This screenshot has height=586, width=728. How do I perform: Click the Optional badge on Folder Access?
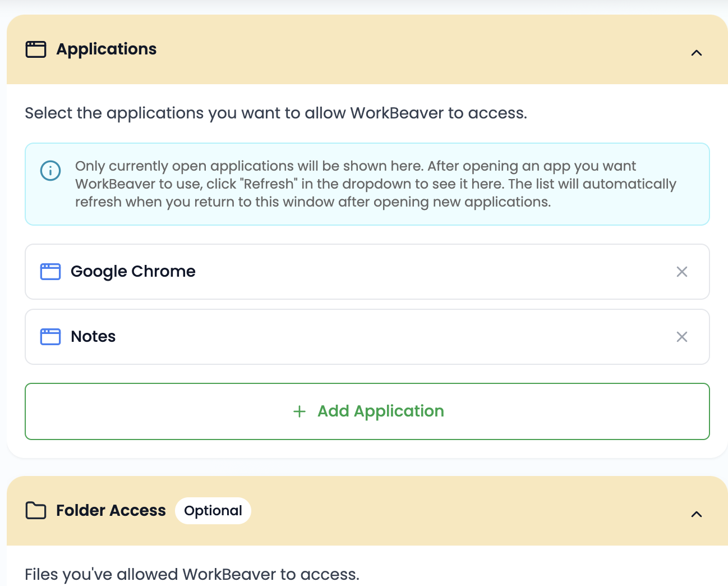click(213, 510)
